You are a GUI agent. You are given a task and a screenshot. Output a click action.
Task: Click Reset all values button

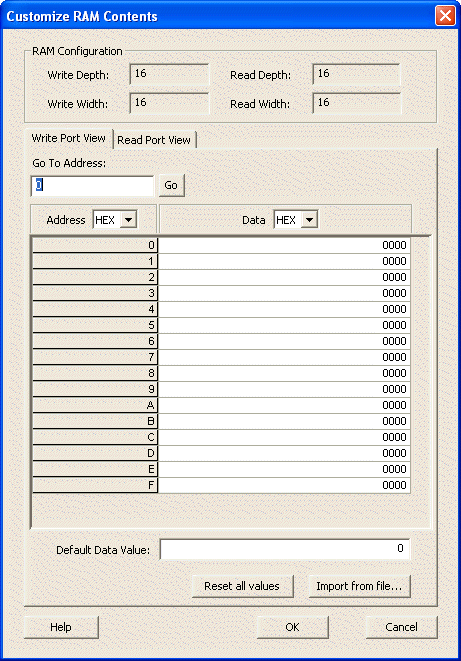242,586
